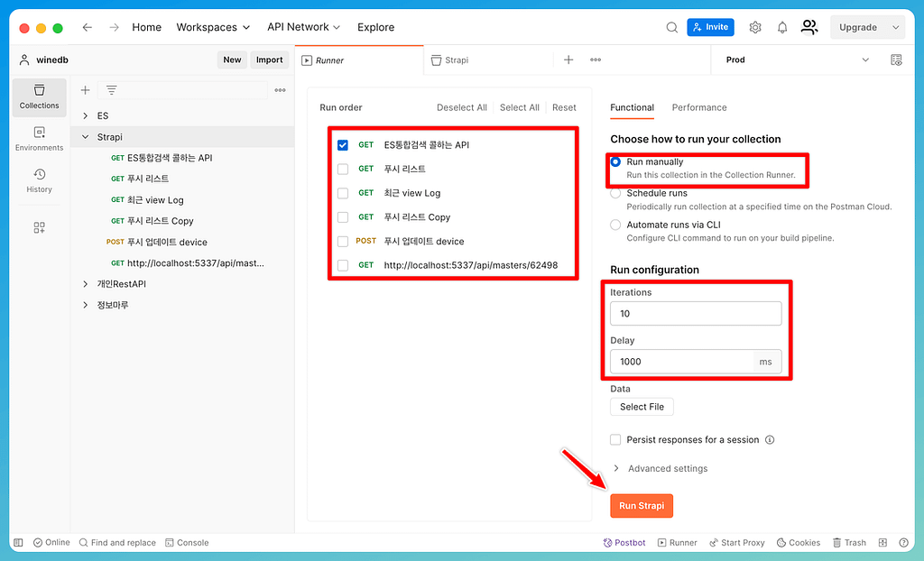Screen dimensions: 924x561
Task: Check the 푸시 업데이트 device request checkbox
Action: coord(343,242)
